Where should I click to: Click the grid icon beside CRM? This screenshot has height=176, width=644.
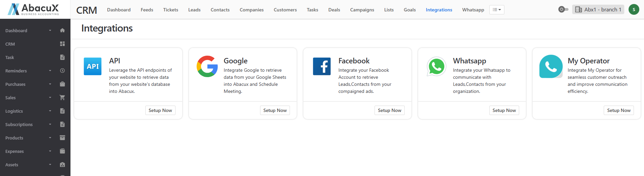point(62,44)
